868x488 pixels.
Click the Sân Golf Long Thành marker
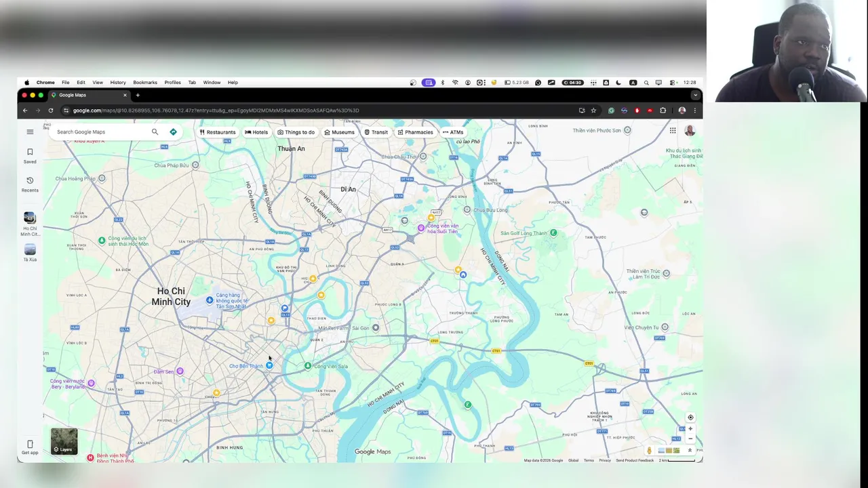click(553, 233)
